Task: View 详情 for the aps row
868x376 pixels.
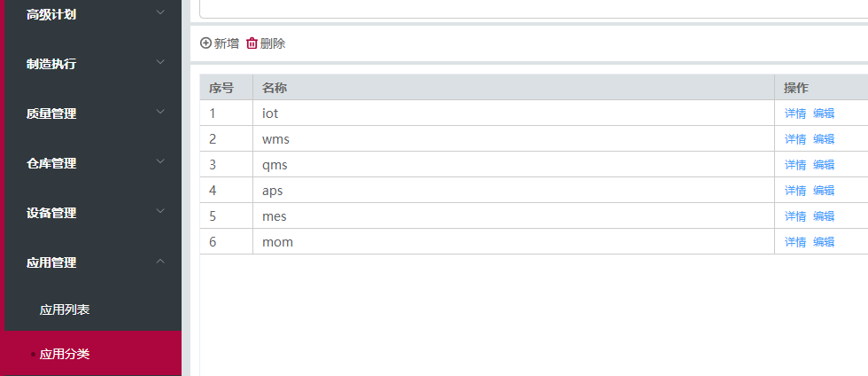Action: [x=795, y=191]
